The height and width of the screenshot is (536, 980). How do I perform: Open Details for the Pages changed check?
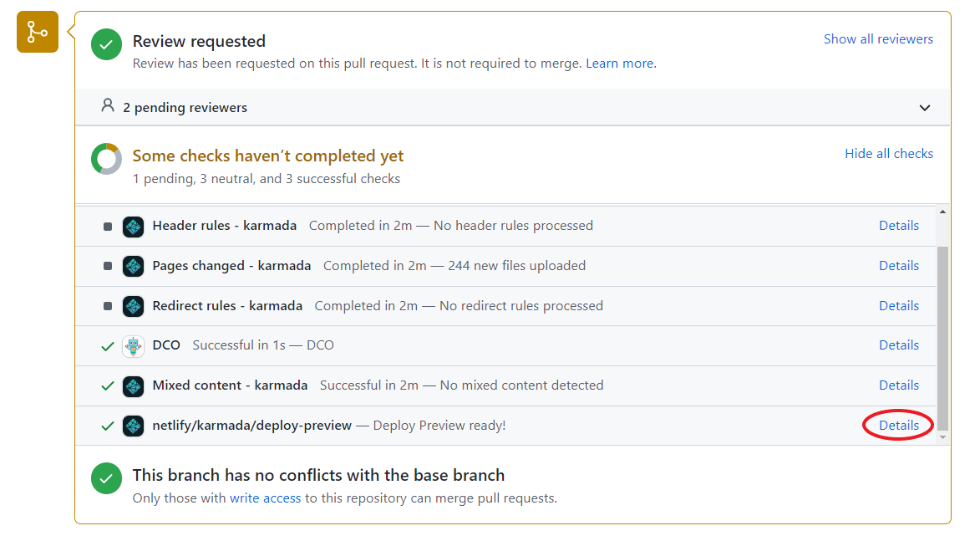coord(898,265)
